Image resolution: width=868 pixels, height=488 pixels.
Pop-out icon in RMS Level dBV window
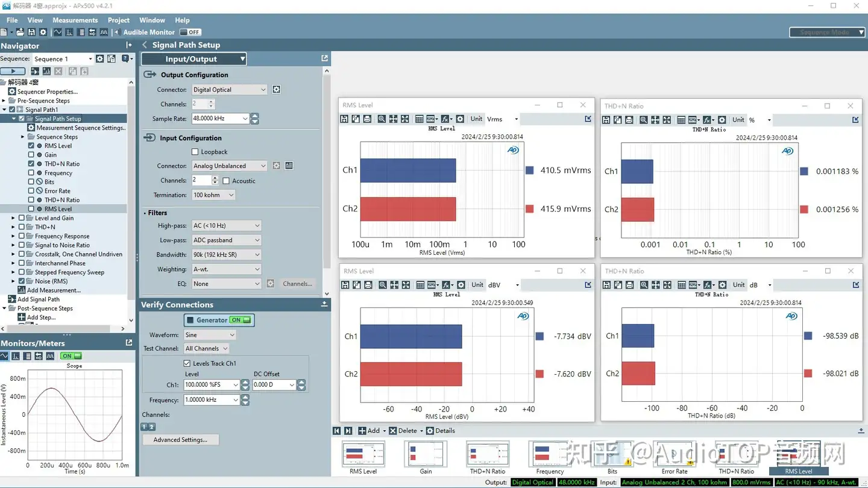(x=588, y=284)
